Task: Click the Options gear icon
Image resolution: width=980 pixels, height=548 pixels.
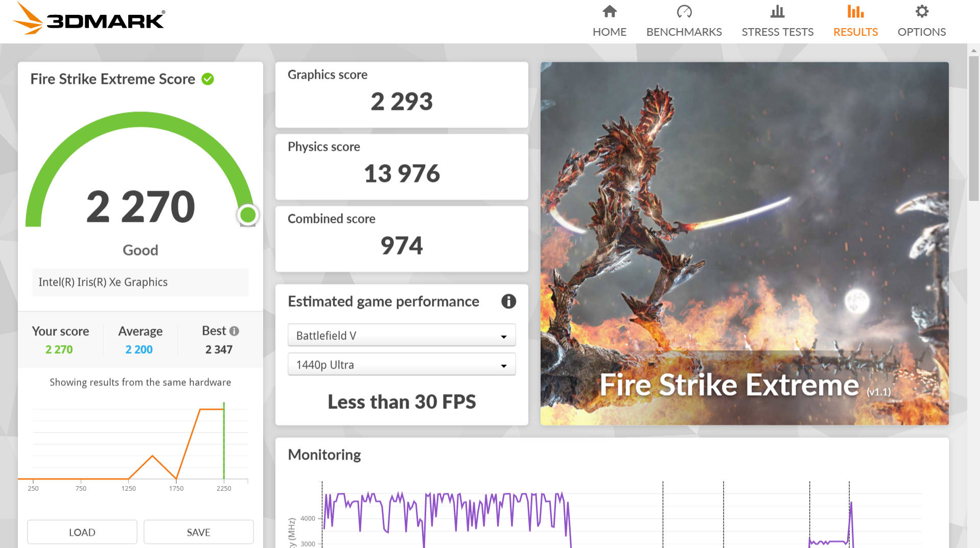Action: coord(921,11)
